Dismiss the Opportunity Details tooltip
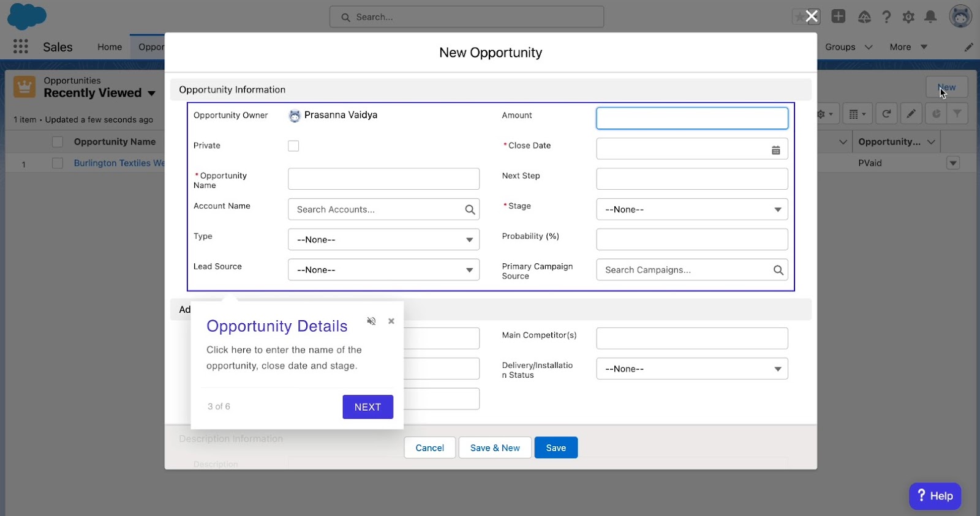The width and height of the screenshot is (980, 516). pyautogui.click(x=391, y=321)
